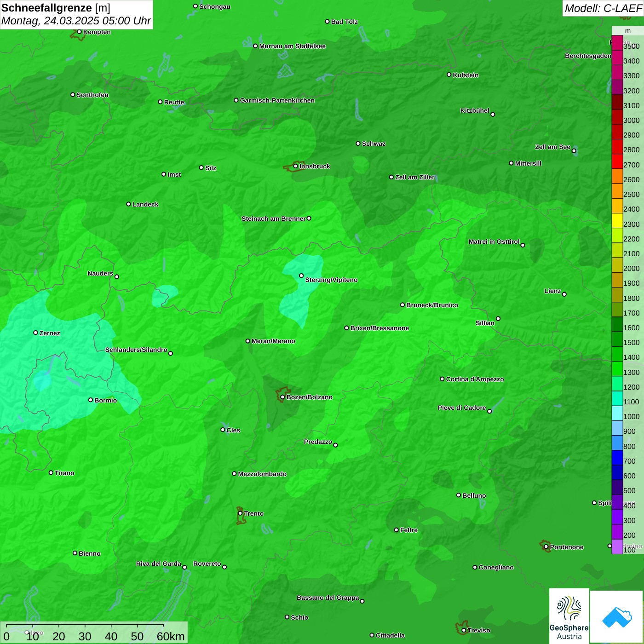
Task: Select the Innsbruck city marker dot
Action: click(296, 166)
